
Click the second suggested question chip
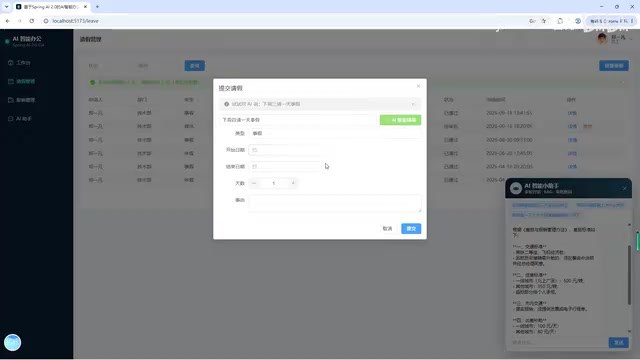(600, 205)
